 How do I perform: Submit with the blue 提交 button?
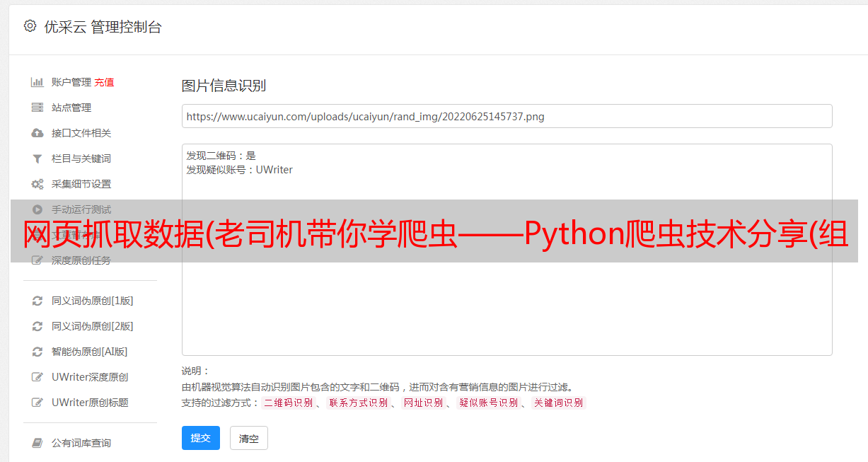click(x=201, y=438)
